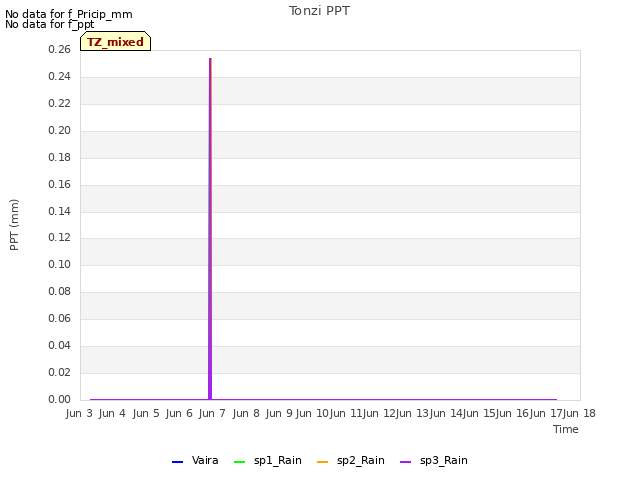Click the purple spike at Jun 7

coord(210,229)
